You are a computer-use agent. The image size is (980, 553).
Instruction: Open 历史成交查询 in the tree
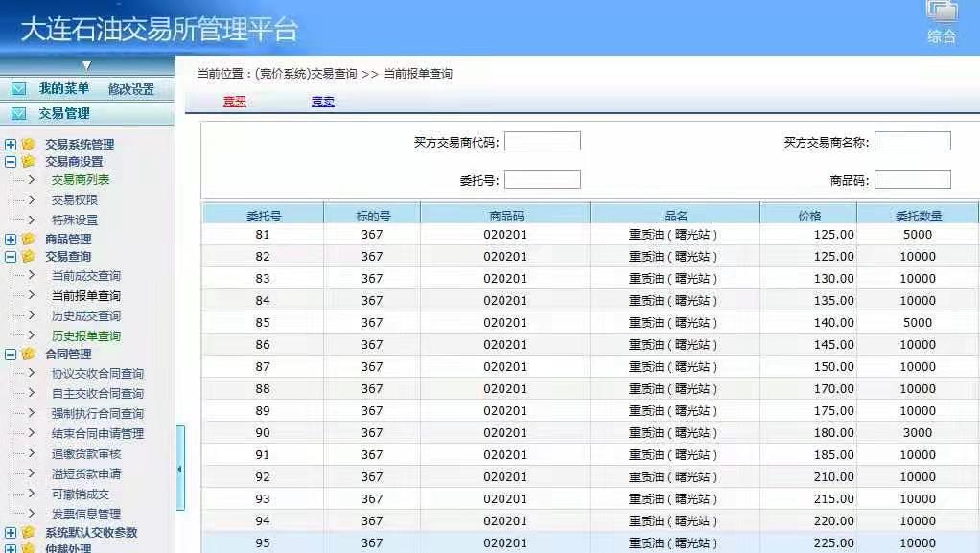86,316
